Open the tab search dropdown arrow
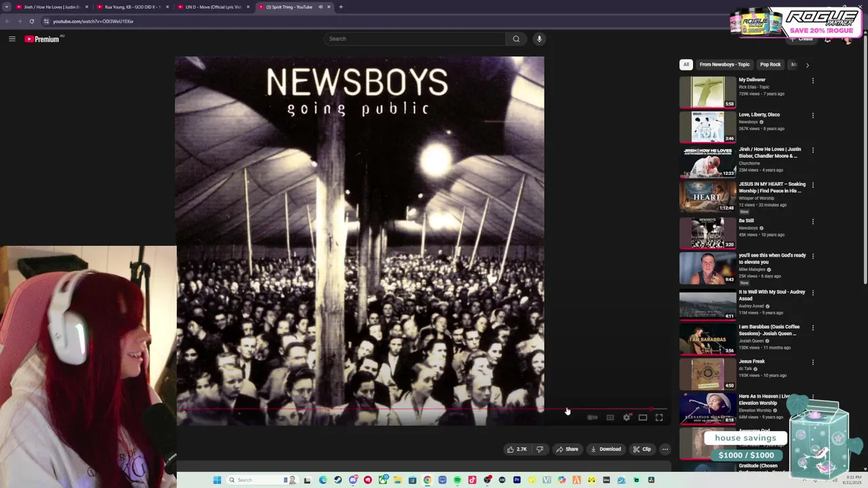 pos(7,7)
